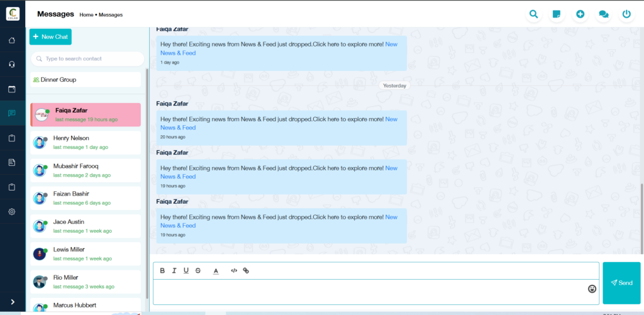
Task: Expand the left sidebar with bottom chevron
Action: pos(13,302)
